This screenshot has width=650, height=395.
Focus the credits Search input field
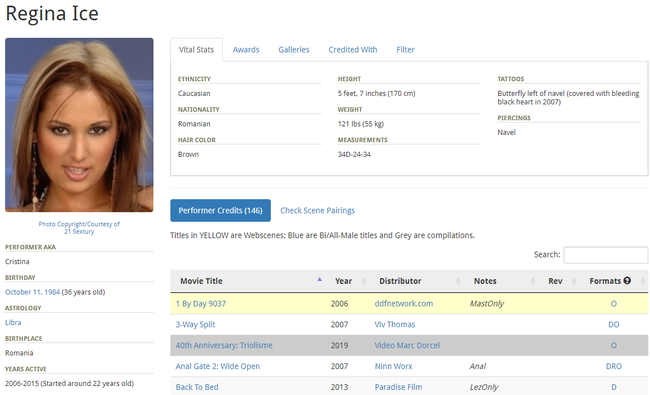[x=605, y=254]
